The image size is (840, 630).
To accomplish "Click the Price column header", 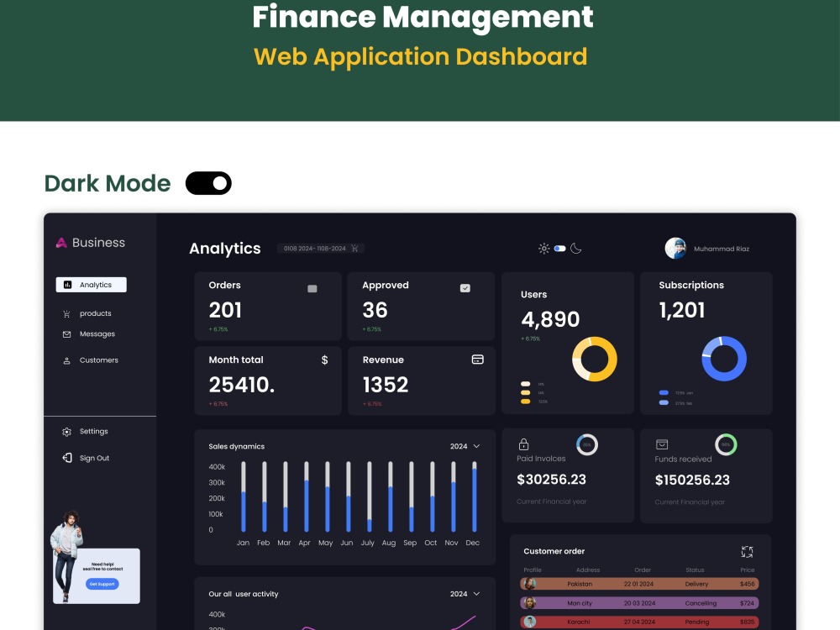I will [748, 570].
